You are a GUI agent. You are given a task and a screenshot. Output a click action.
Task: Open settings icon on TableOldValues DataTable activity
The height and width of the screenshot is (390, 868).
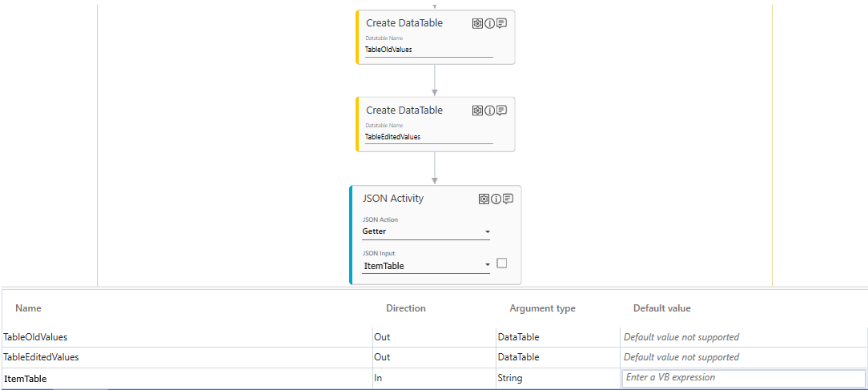pyautogui.click(x=477, y=23)
